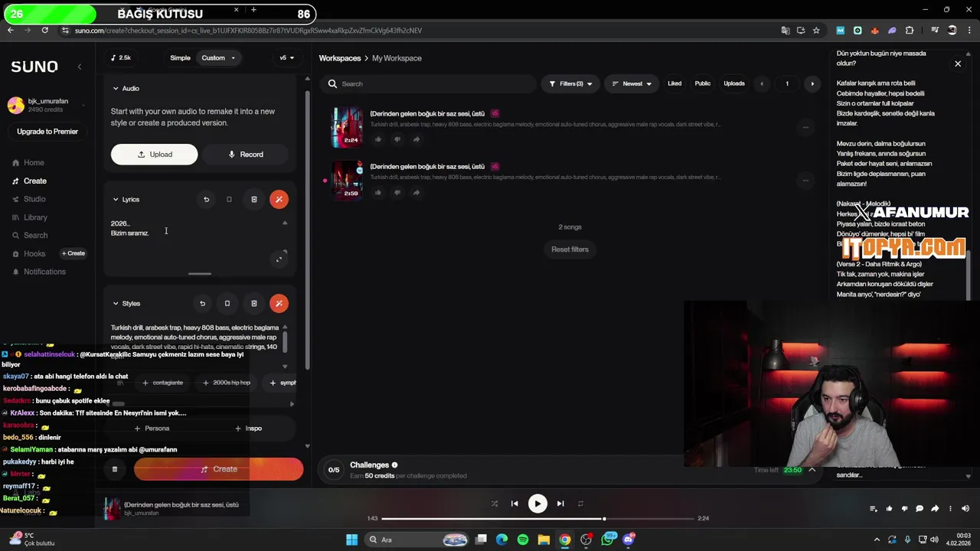Screen dimensions: 980x551
Task: Click the Upload audio button
Action: point(154,154)
